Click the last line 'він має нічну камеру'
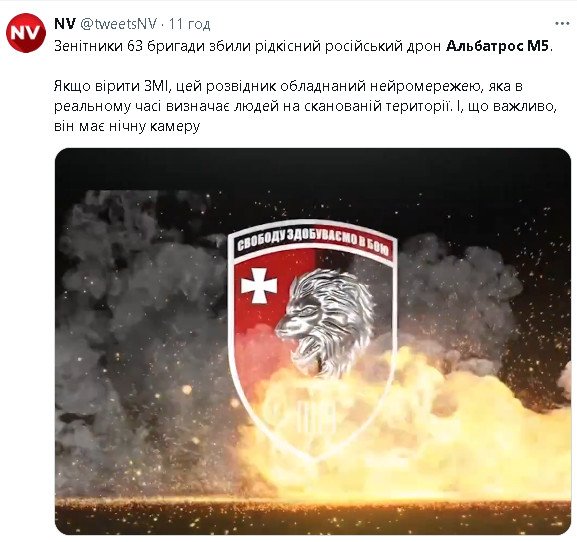The width and height of the screenshot is (577, 542). point(127,126)
